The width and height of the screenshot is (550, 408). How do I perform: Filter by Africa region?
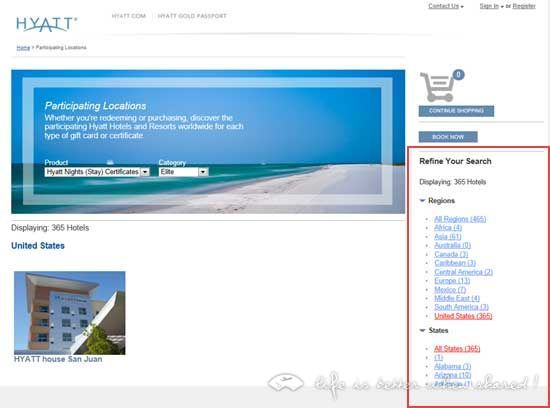[448, 228]
